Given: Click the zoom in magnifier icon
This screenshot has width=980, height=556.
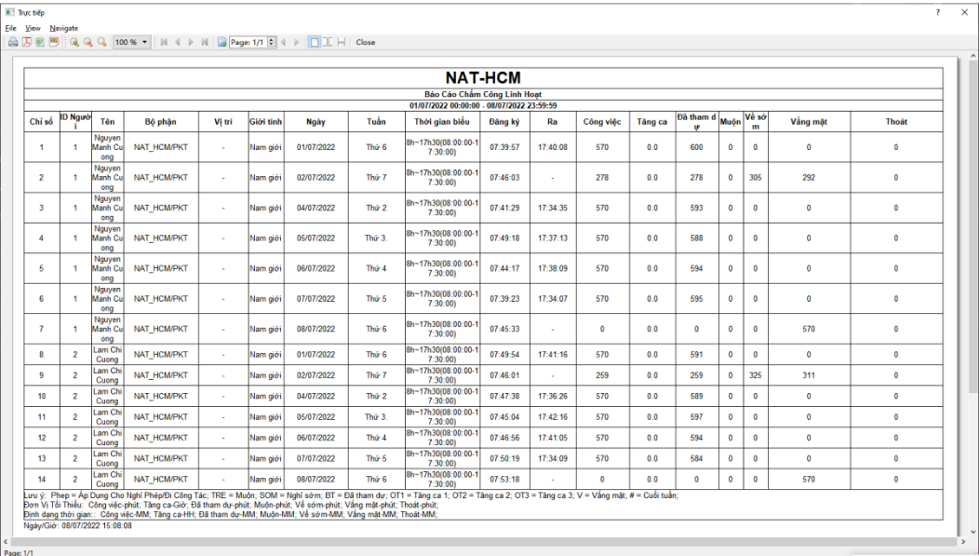Looking at the screenshot, I should pyautogui.click(x=74, y=42).
